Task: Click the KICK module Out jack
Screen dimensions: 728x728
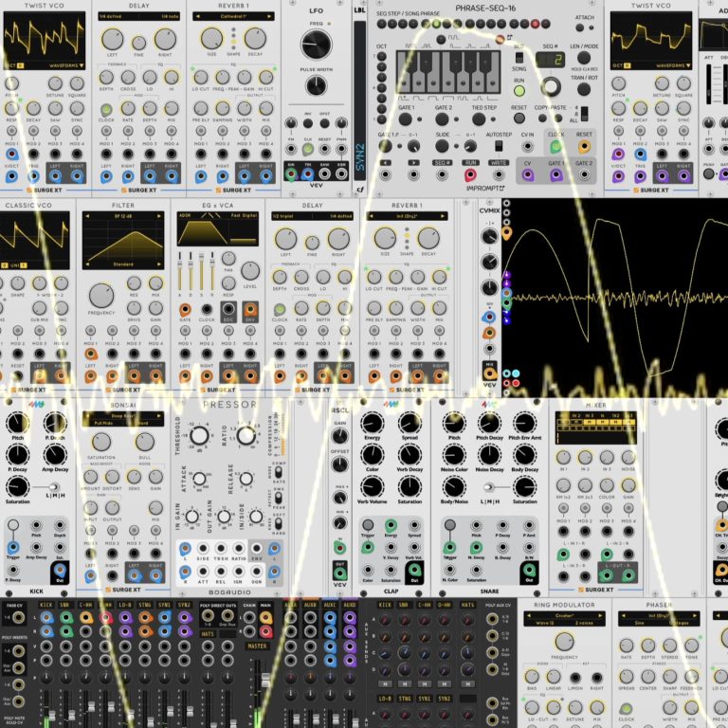Action: (60, 570)
